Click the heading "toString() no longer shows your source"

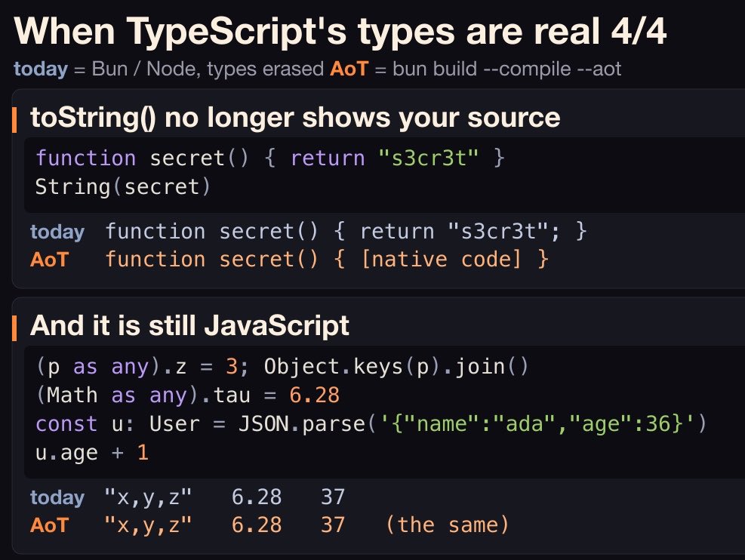click(x=295, y=118)
